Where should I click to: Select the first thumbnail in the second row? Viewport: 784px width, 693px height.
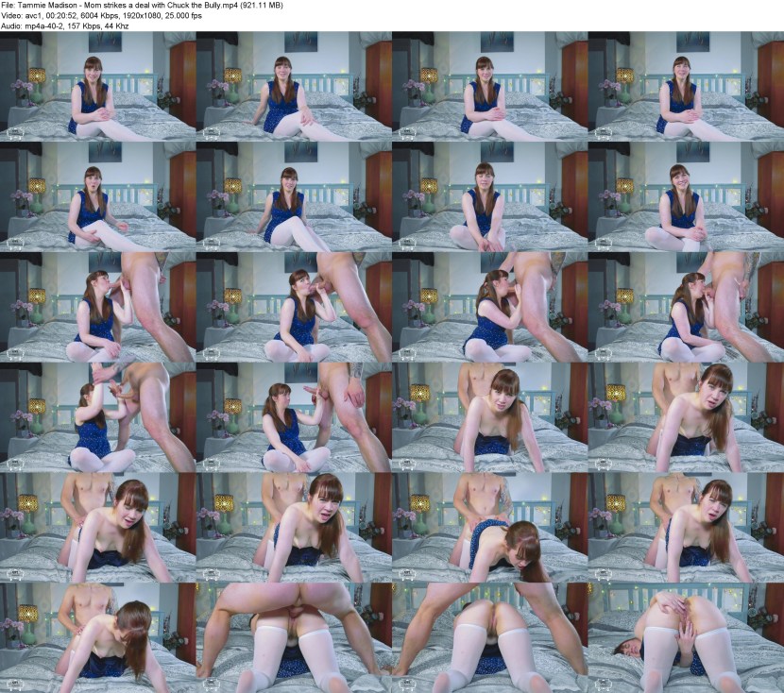(98, 196)
